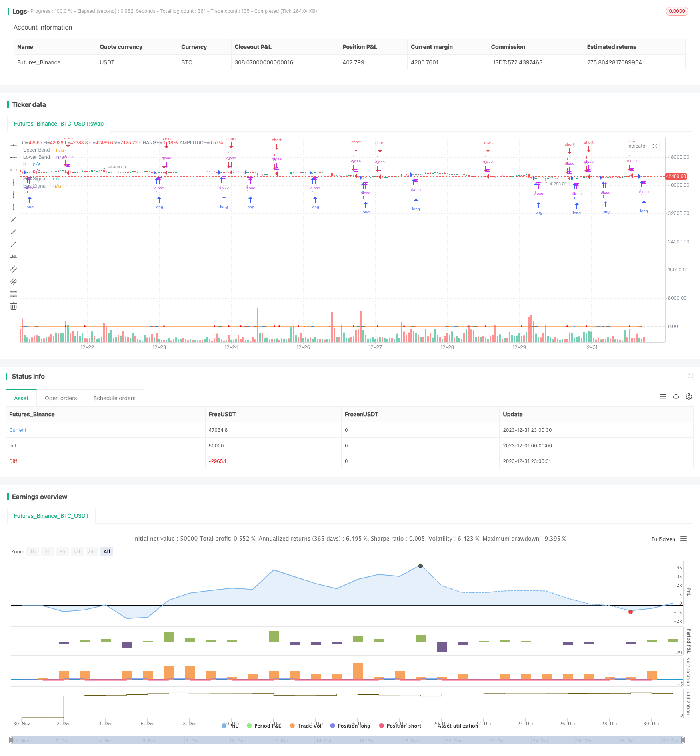This screenshot has height=756, width=700.
Task: Select the vertical ray line drawing tool
Action: pyautogui.click(x=14, y=195)
